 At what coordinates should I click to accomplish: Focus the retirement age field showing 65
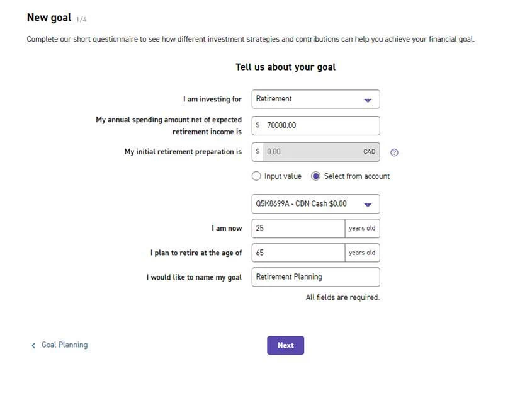pyautogui.click(x=297, y=253)
